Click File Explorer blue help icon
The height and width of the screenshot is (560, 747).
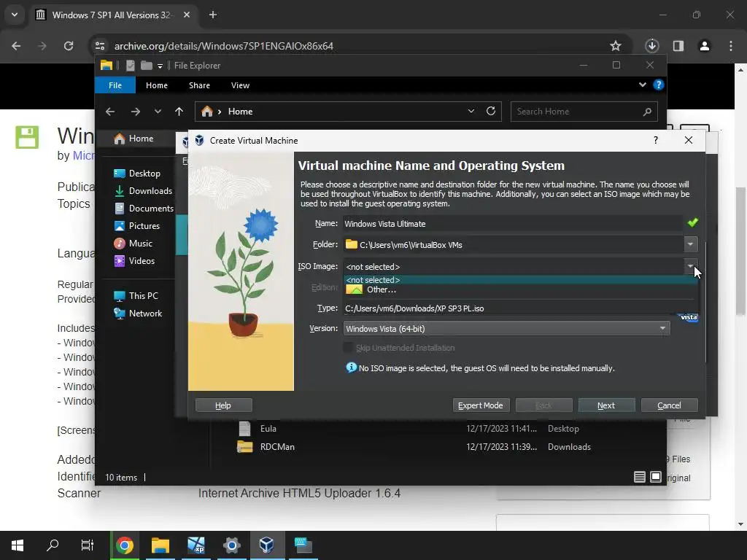[x=659, y=85]
